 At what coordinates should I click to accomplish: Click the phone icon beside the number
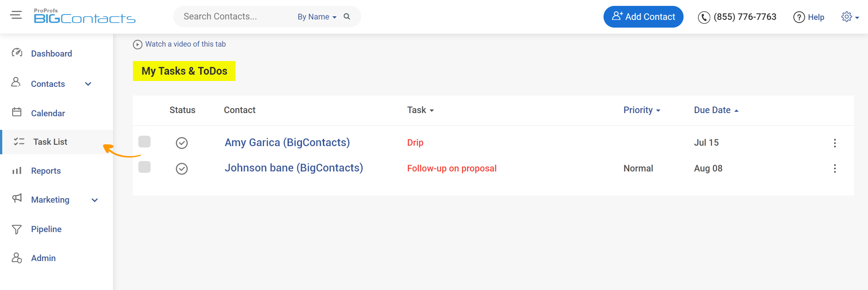(x=704, y=17)
